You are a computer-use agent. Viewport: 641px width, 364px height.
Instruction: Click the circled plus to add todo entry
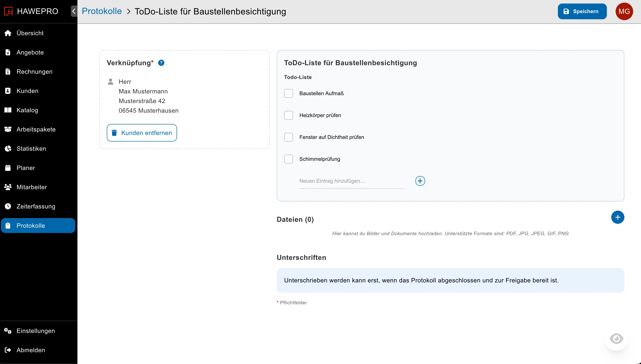click(420, 181)
